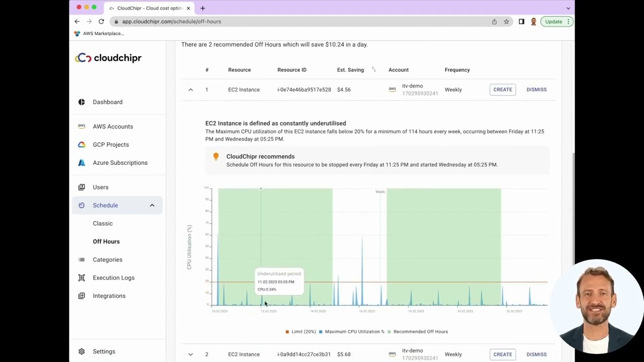Click the Execution Logs icon

click(x=82, y=278)
